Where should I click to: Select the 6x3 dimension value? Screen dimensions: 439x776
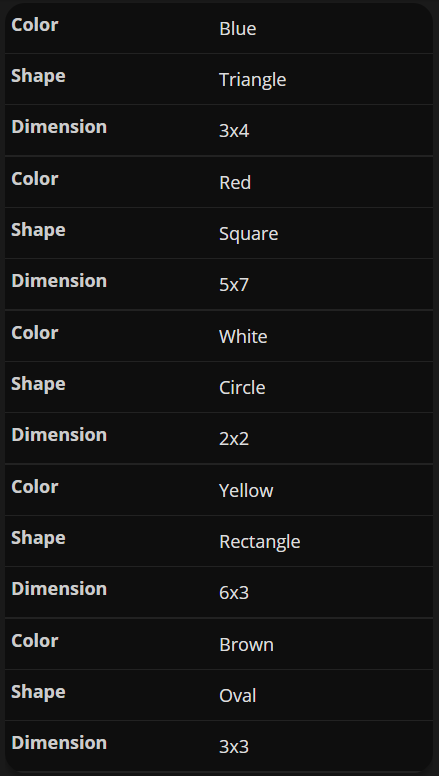click(234, 592)
